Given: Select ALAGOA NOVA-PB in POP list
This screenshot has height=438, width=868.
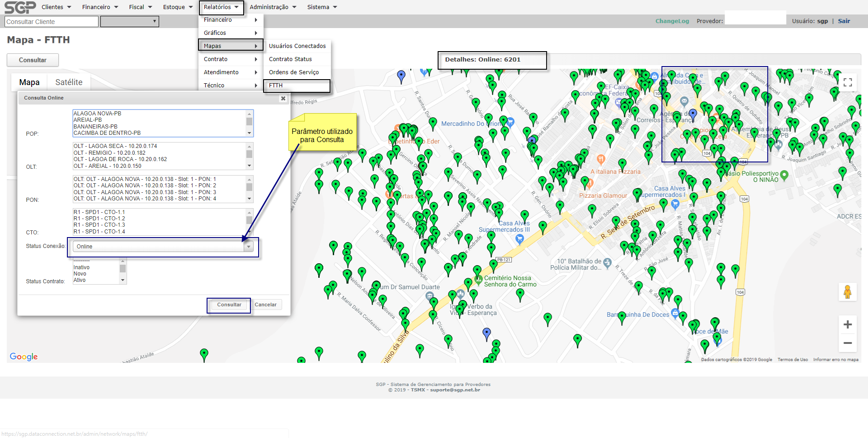Looking at the screenshot, I should click(x=98, y=114).
